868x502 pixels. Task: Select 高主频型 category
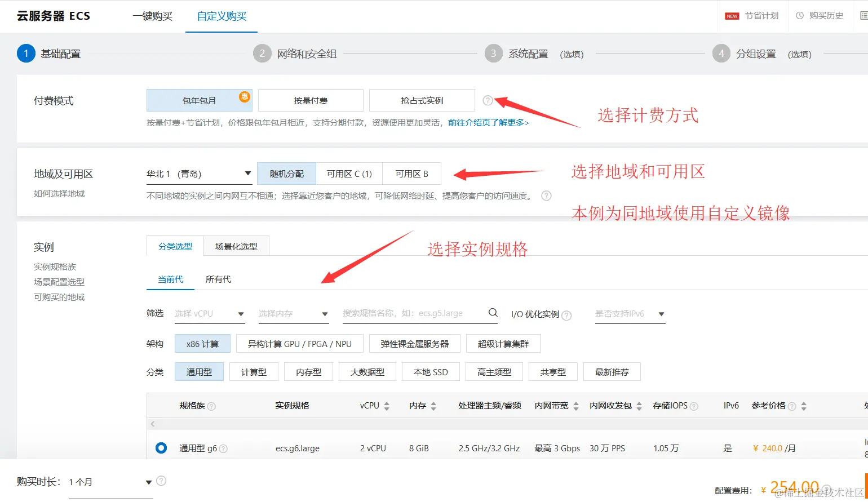[494, 372]
